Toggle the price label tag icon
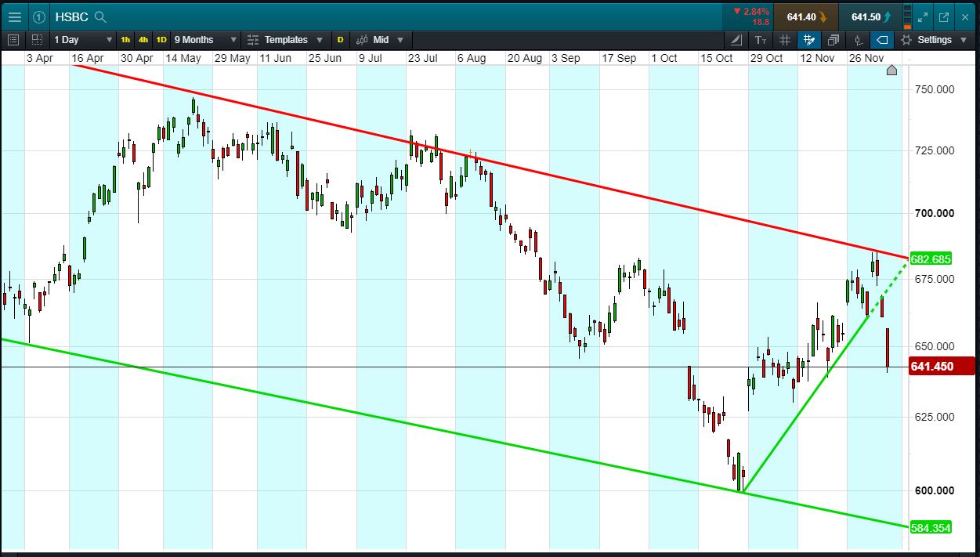Viewport: 980px width, 557px height. coord(882,39)
